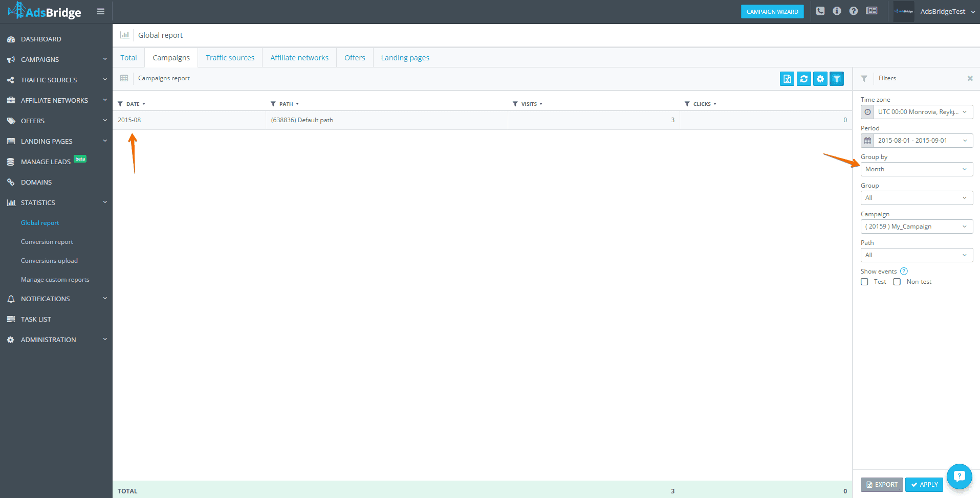Screen dimensions: 980x498
Task: Open the Path All dropdown
Action: pos(917,255)
